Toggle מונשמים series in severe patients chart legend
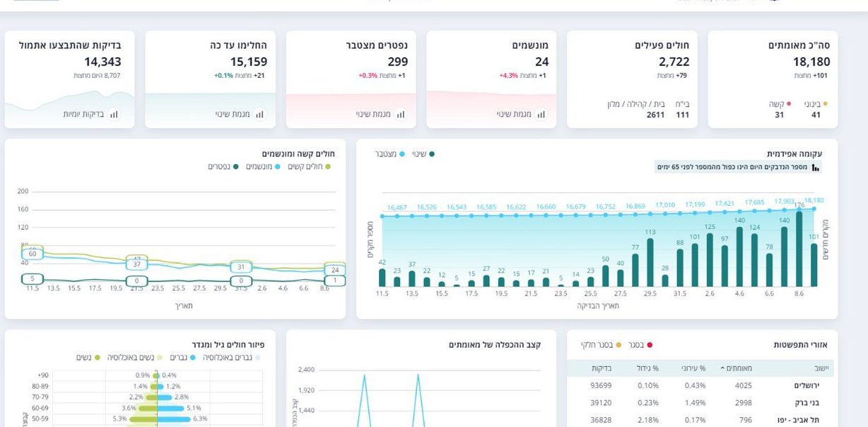This screenshot has width=868, height=427. tap(264, 166)
